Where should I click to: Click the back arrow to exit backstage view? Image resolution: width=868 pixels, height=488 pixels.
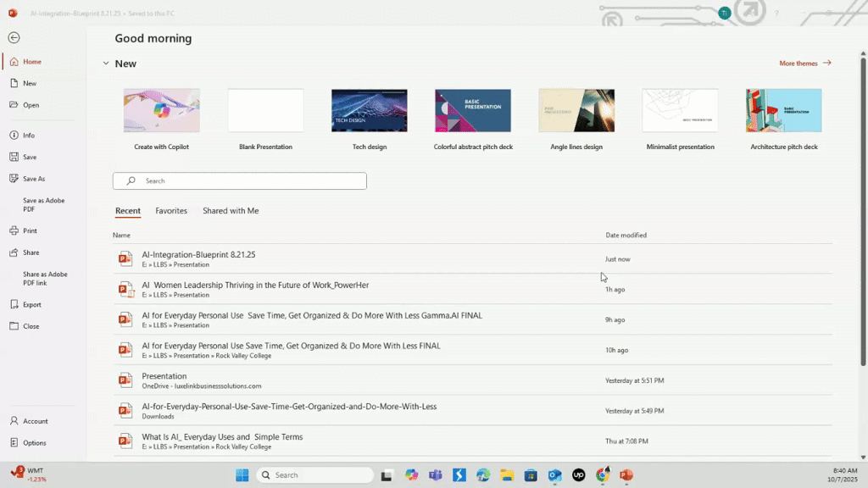click(14, 37)
